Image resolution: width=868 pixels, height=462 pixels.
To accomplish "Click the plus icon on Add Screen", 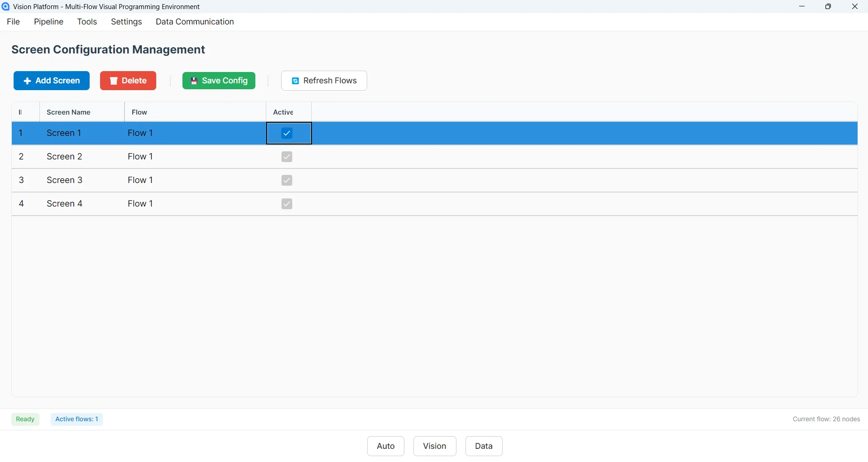I will pos(27,81).
